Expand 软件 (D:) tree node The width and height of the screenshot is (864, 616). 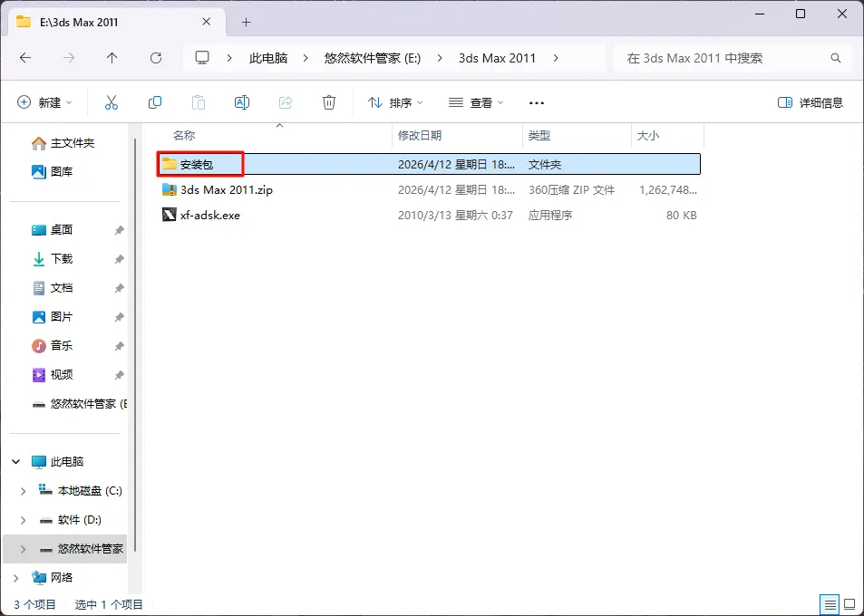click(24, 520)
